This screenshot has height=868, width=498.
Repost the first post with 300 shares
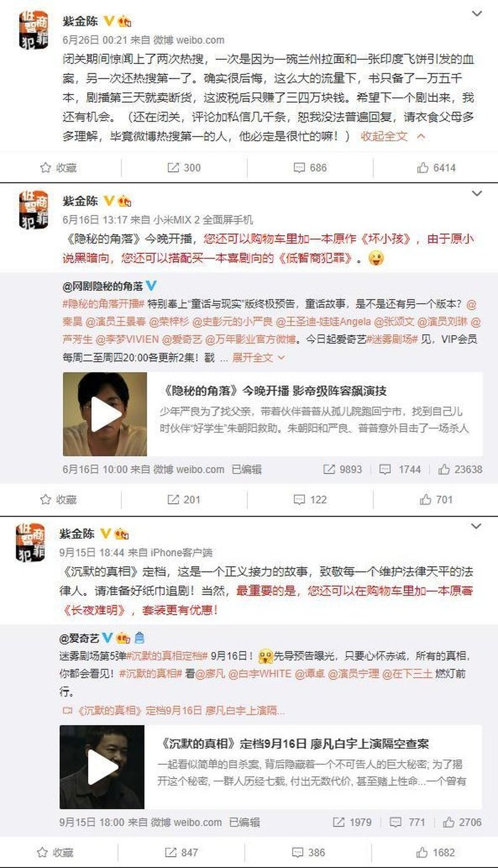(x=184, y=168)
